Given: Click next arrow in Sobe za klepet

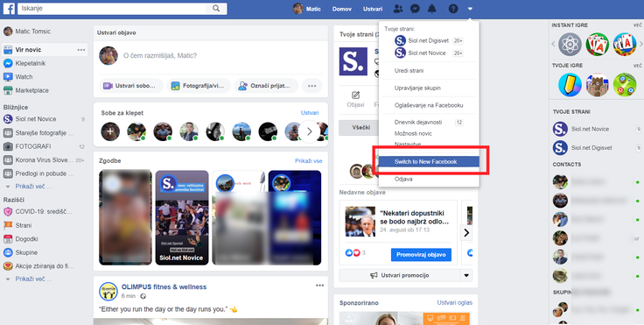Looking at the screenshot, I should 309,131.
